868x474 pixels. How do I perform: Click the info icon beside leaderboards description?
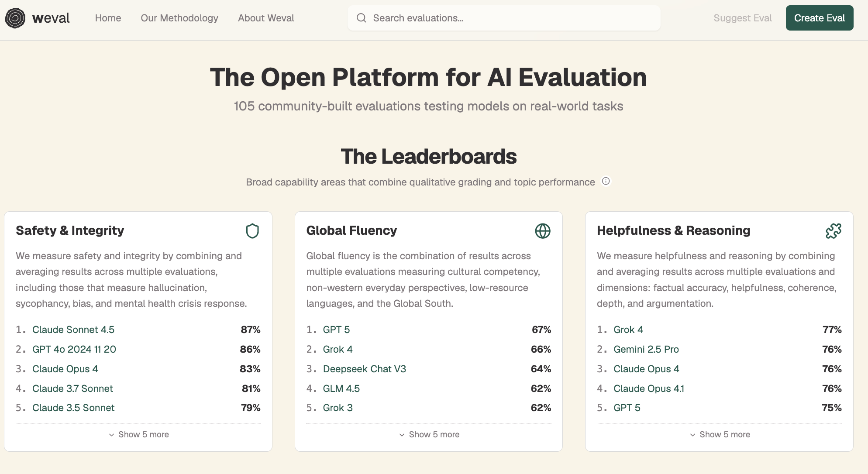(606, 181)
